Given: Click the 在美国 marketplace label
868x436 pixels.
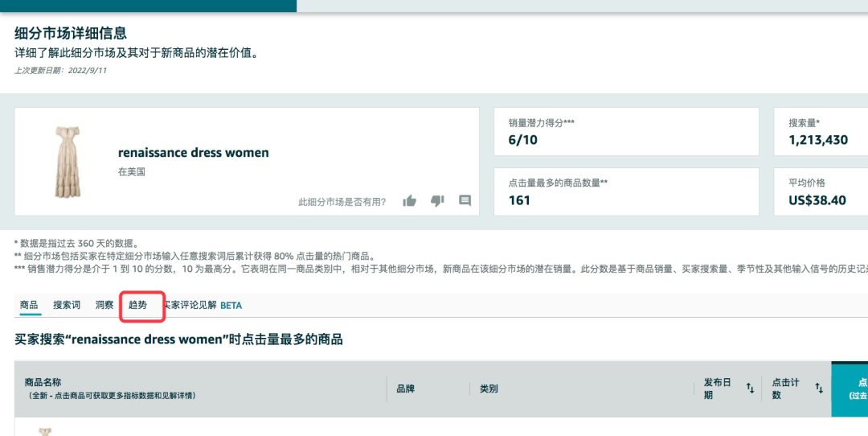Looking at the screenshot, I should (132, 171).
